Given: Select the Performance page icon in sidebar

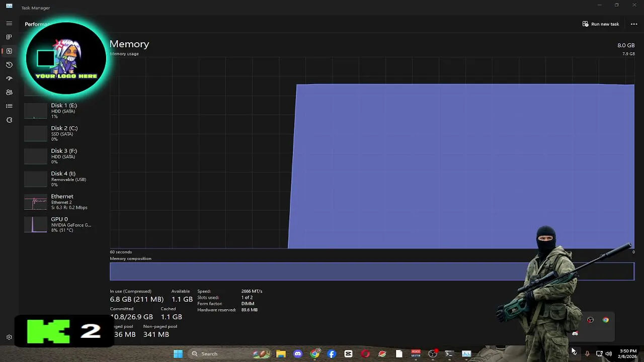Looking at the screenshot, I should coord(9,51).
